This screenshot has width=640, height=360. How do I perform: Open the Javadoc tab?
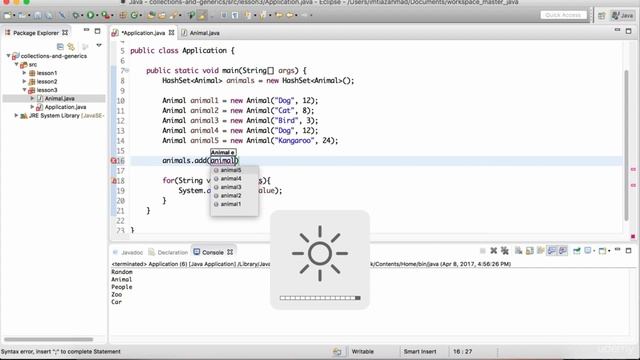(128, 252)
